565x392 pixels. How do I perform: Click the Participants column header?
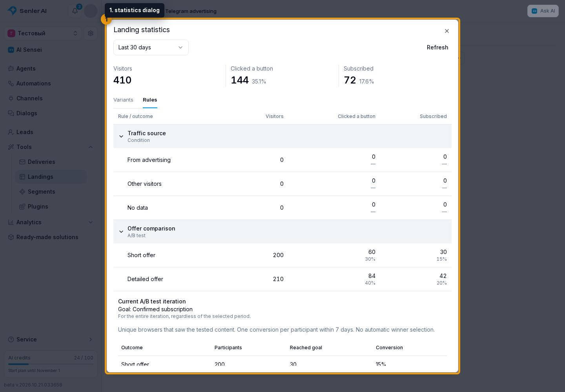[228, 348]
